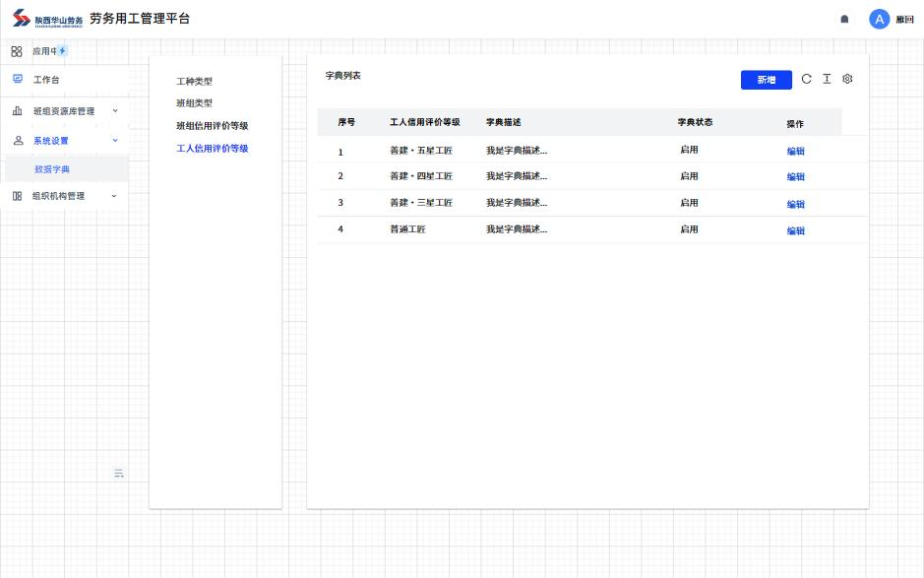Click the 应用 grid icon in the sidebar
The width and height of the screenshot is (924, 578).
tap(17, 51)
